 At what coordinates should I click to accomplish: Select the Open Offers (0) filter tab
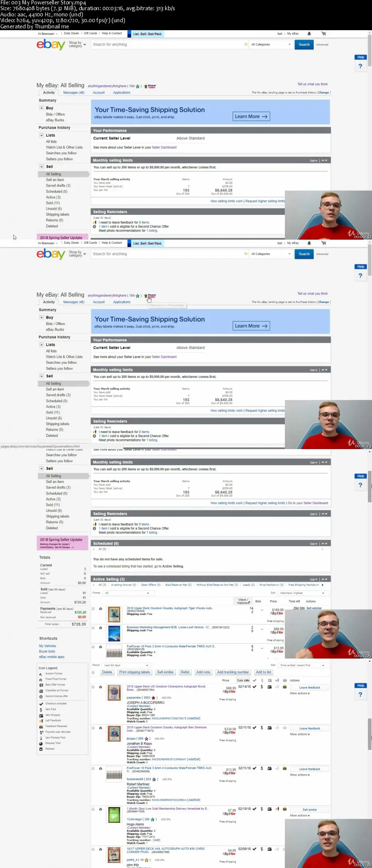[x=151, y=585]
